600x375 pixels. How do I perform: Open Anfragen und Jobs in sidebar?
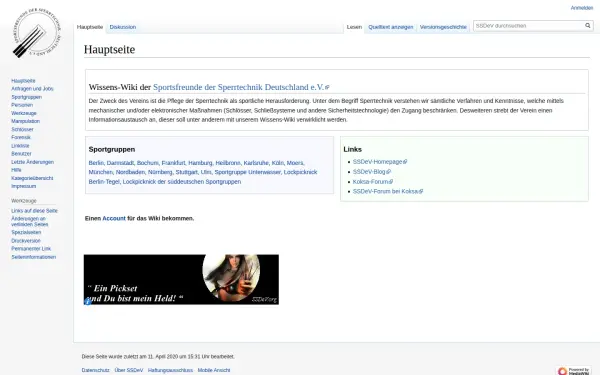point(33,89)
